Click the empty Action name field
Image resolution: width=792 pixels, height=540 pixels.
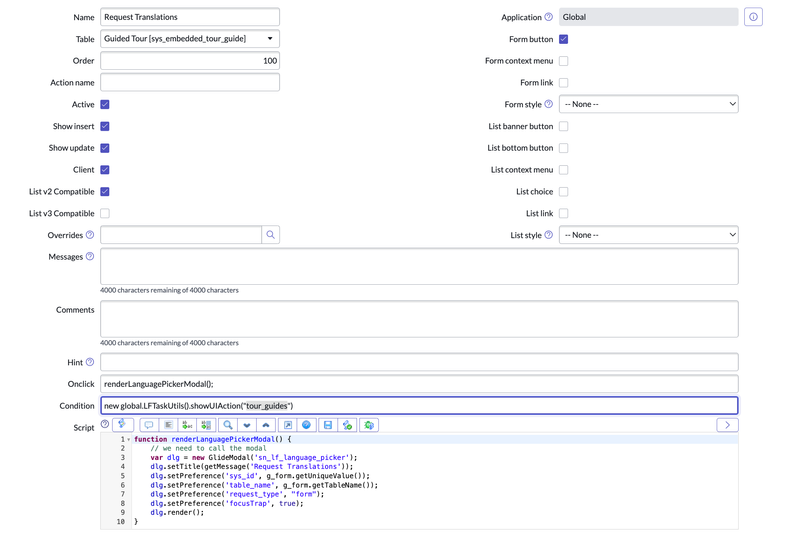[x=190, y=82]
